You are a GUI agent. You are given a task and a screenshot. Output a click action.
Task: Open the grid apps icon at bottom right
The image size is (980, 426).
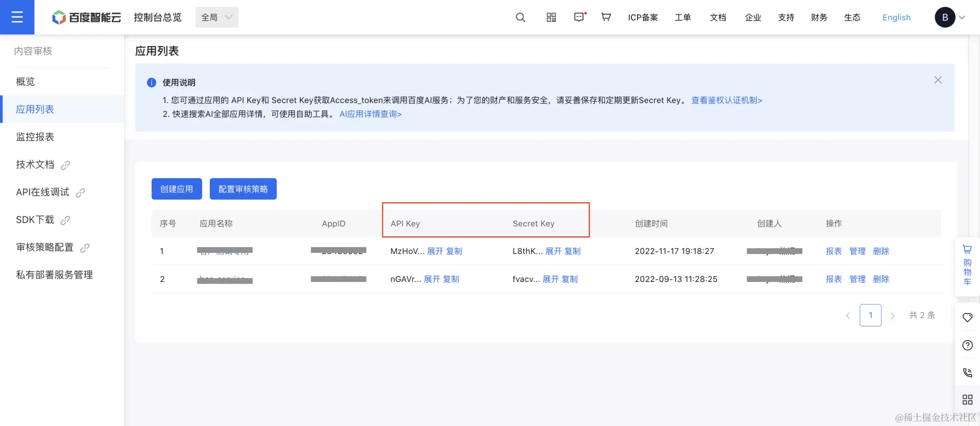967,399
